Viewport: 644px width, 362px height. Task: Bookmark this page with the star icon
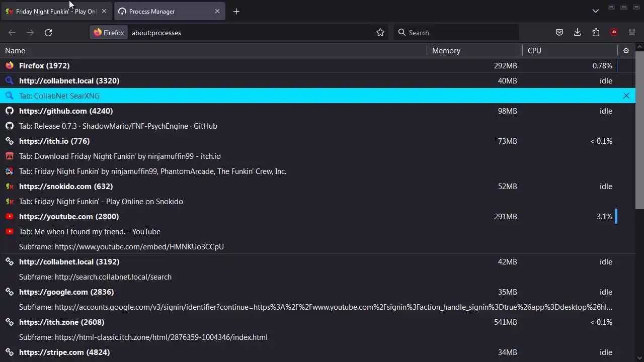(380, 33)
